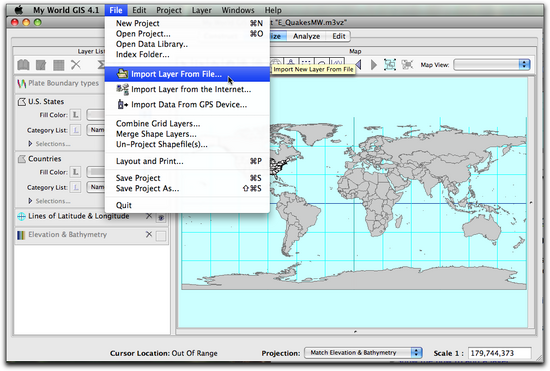This screenshot has width=550, height=371.
Task: Click the Sigma summary icon
Action: coord(101,65)
